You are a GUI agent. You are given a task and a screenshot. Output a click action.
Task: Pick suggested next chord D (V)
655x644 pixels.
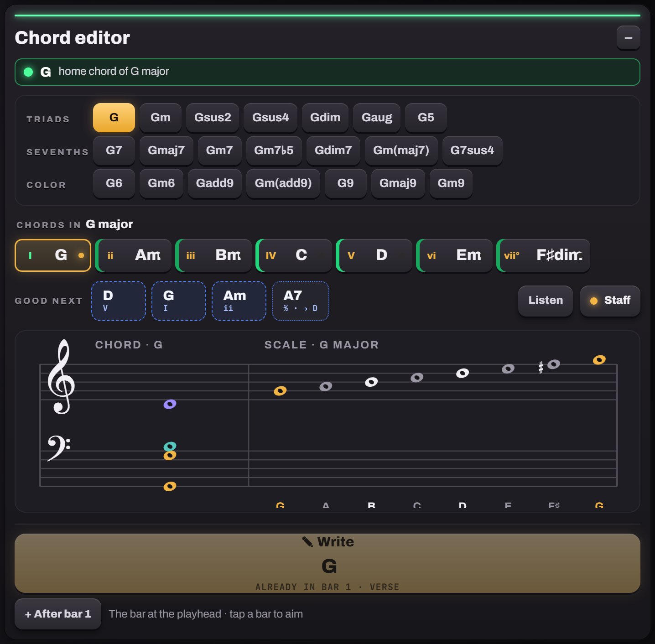[119, 301]
